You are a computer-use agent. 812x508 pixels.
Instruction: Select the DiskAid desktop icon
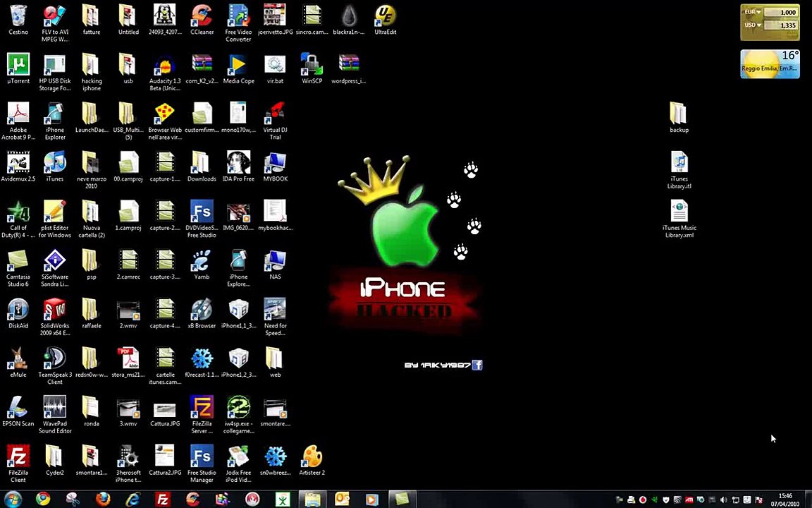(x=18, y=314)
